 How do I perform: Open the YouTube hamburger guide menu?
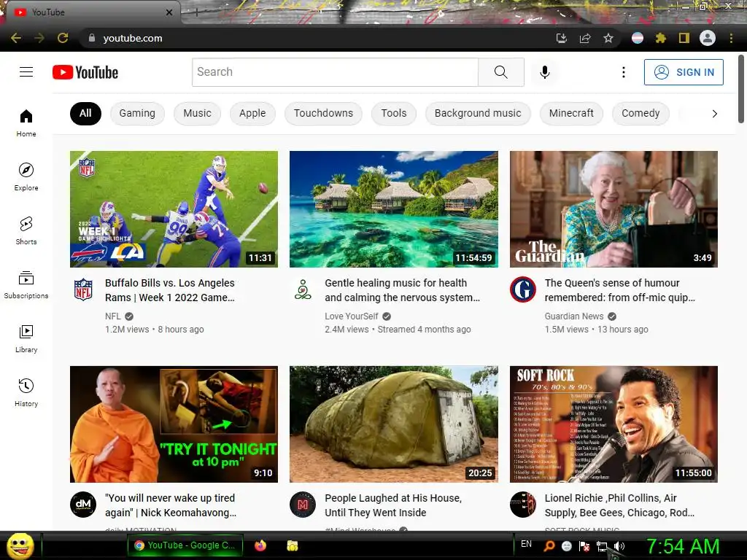click(26, 72)
